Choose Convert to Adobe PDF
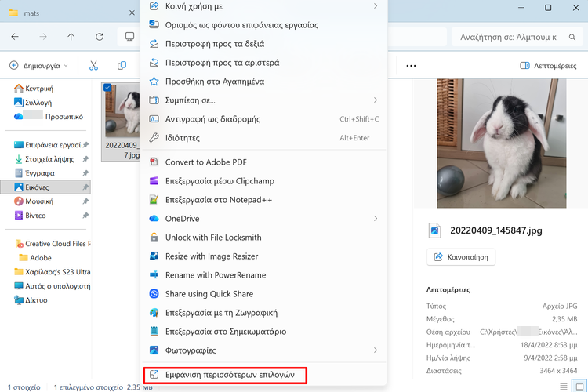The width and height of the screenshot is (588, 392). [x=205, y=162]
